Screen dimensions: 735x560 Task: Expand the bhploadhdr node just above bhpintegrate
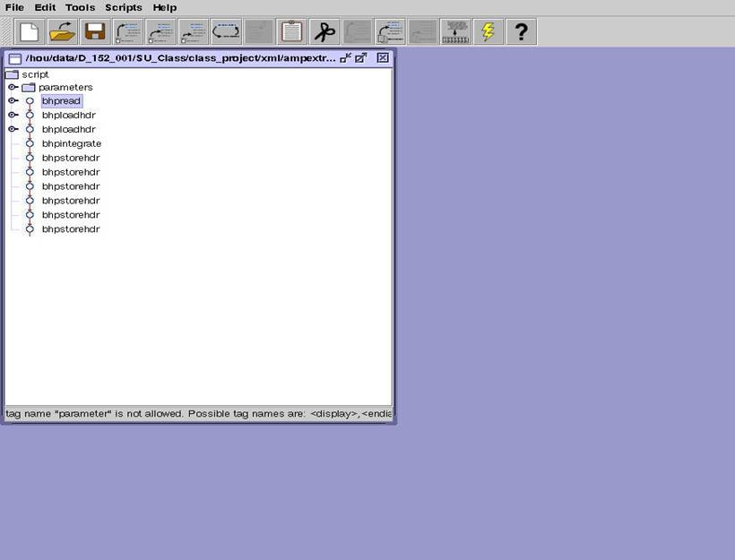click(13, 129)
